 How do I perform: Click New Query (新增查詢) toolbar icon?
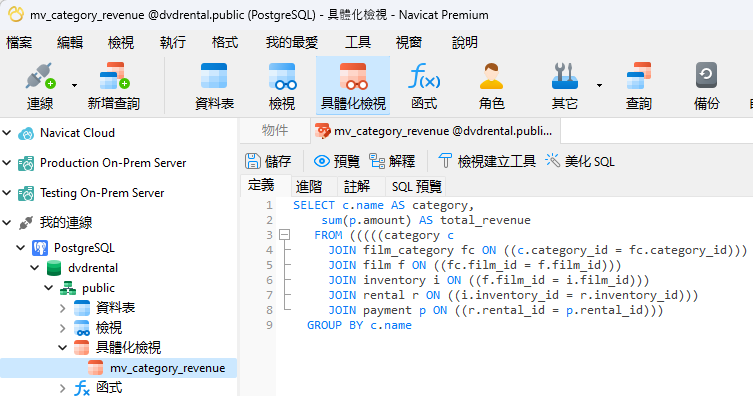(114, 86)
